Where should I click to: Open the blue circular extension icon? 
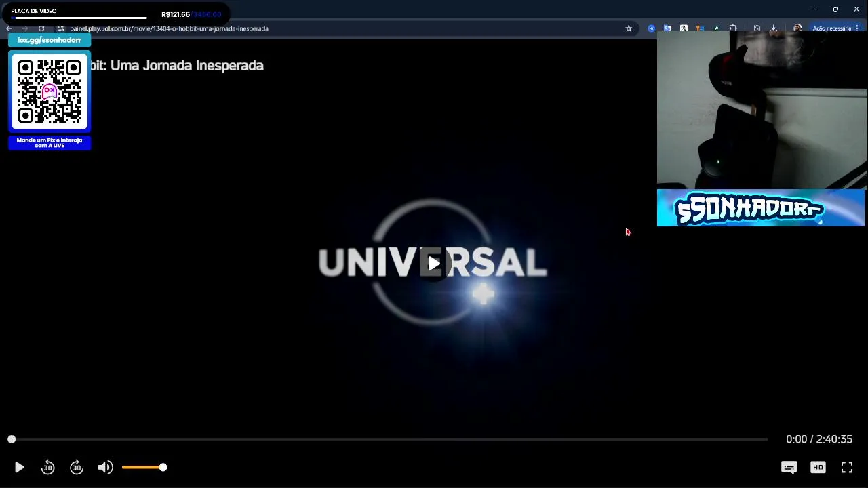click(651, 28)
